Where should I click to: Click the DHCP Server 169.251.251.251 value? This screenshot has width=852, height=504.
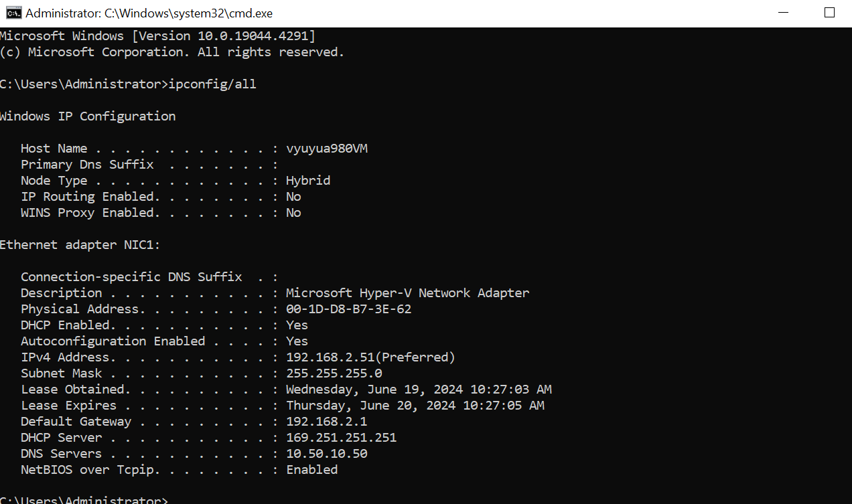coord(342,438)
